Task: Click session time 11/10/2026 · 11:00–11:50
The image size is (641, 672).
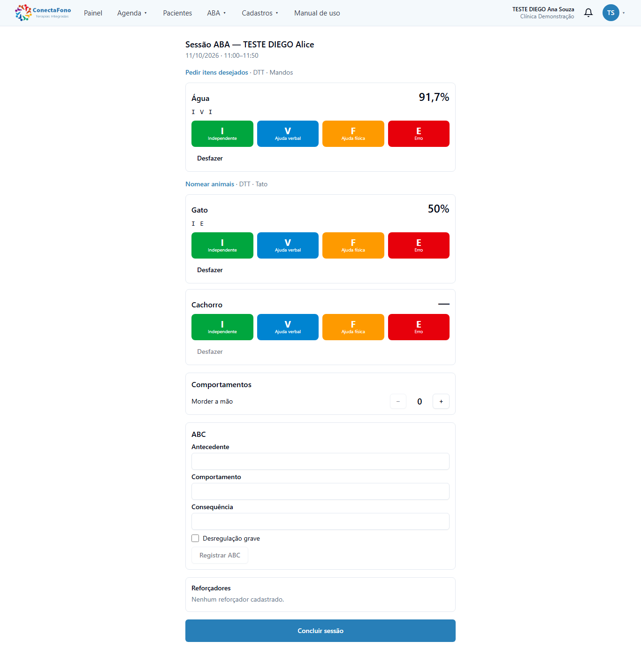Action: pyautogui.click(x=222, y=55)
